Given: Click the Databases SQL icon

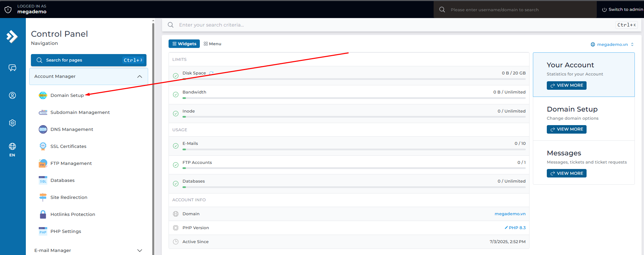Looking at the screenshot, I should pyautogui.click(x=43, y=180).
